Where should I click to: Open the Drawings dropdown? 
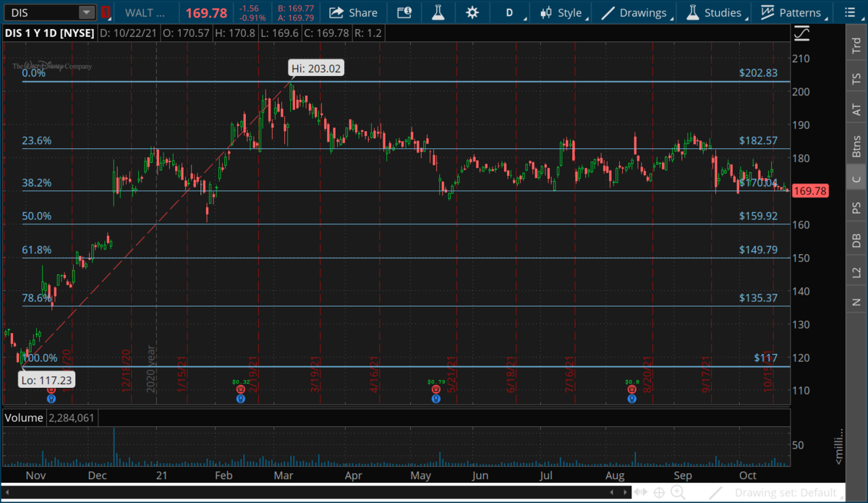635,12
